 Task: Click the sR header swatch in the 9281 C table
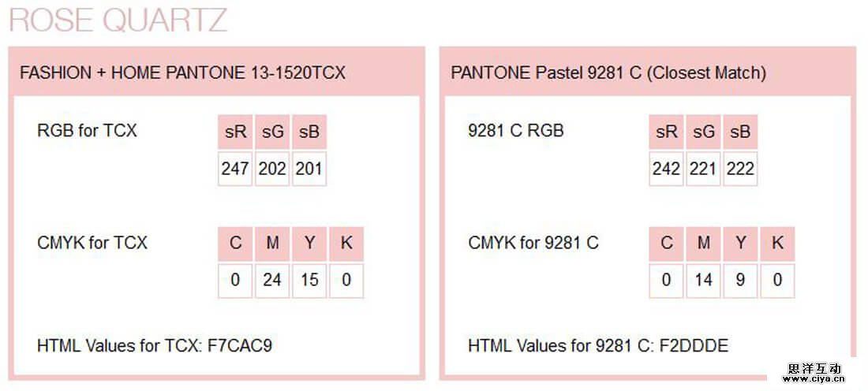(x=667, y=132)
